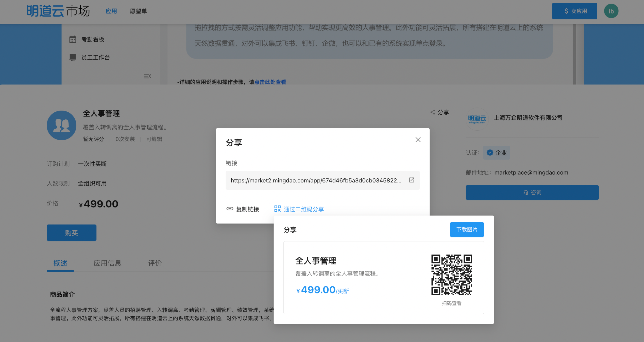Click the marketplace@mingdao.com email address
This screenshot has width=644, height=342.
point(531,173)
